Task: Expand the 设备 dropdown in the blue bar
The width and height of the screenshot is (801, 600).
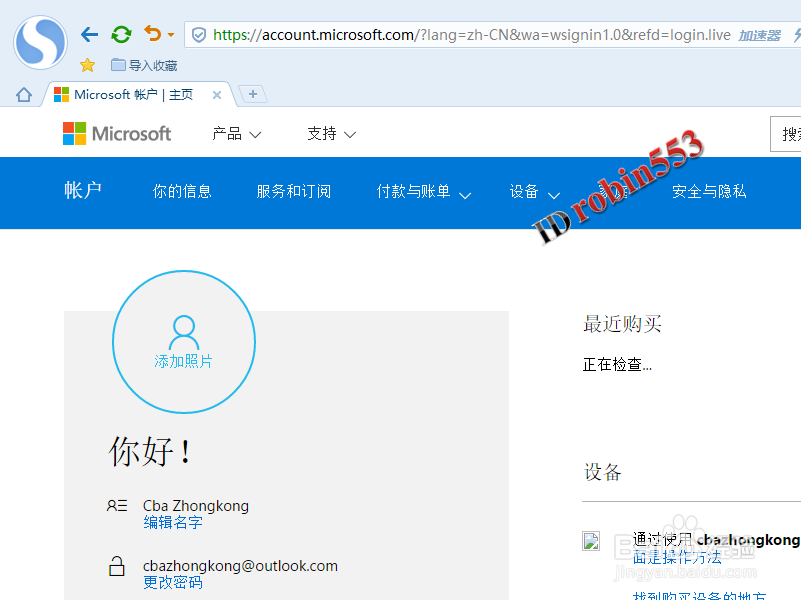Action: tap(534, 191)
